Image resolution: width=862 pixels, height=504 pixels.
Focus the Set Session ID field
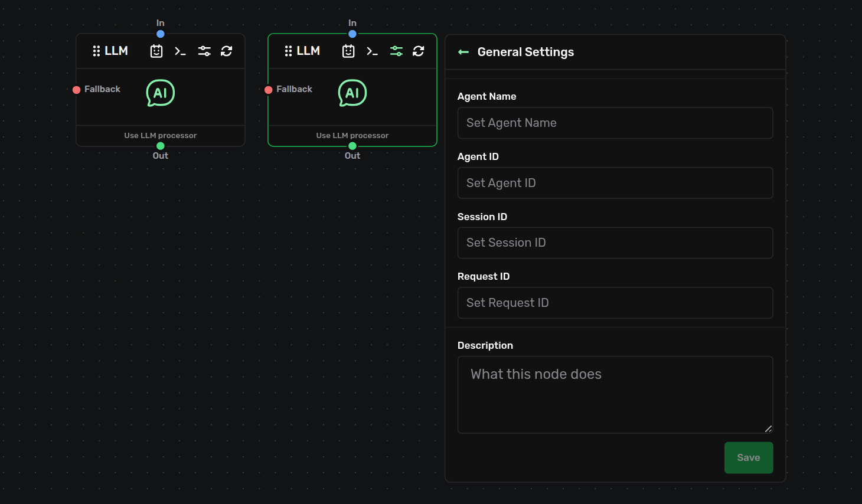click(x=615, y=243)
